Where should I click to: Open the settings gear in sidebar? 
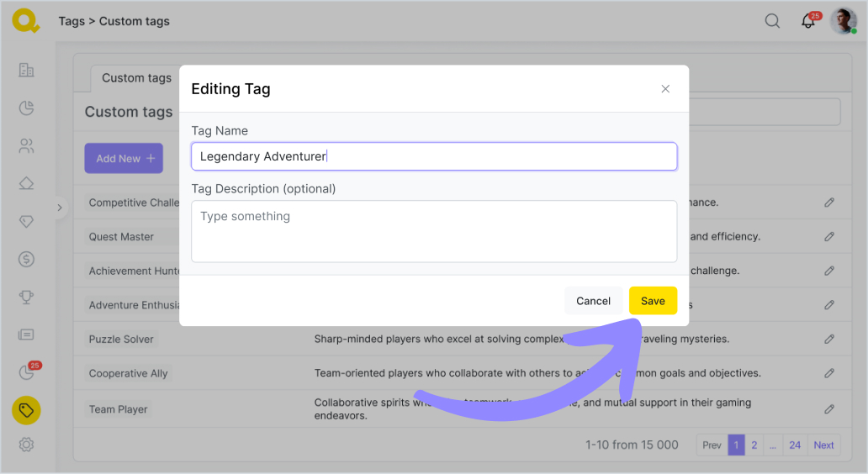pyautogui.click(x=26, y=445)
